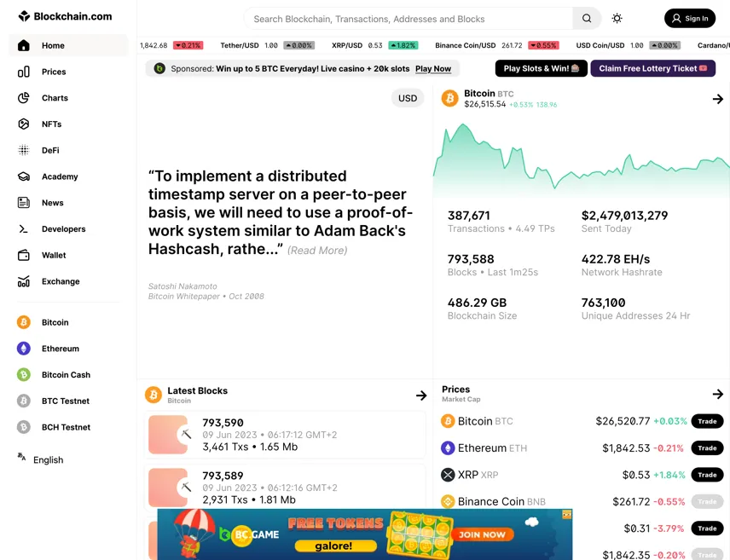
Task: Click the 422.78 EH/s hashrate value
Action: point(616,259)
